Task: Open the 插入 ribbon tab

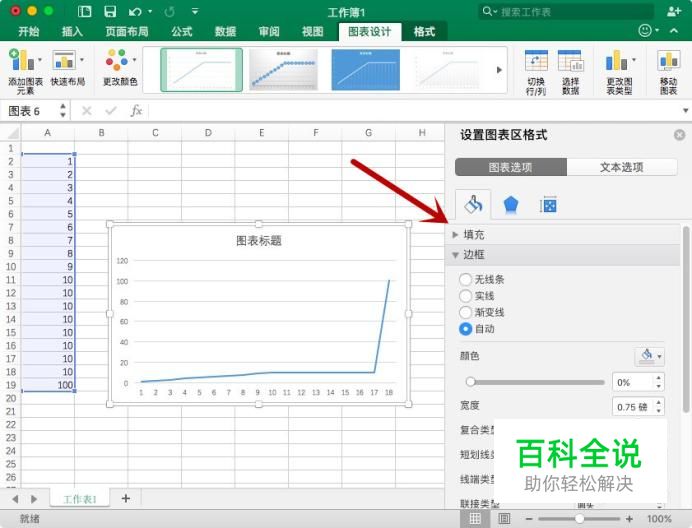Action: pyautogui.click(x=72, y=31)
